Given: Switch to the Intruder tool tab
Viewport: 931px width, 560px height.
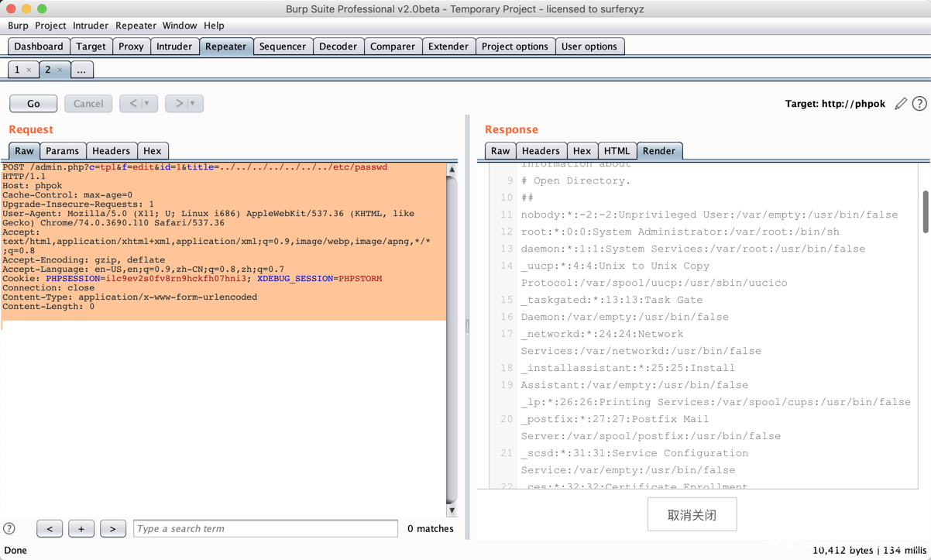Looking at the screenshot, I should 174,46.
